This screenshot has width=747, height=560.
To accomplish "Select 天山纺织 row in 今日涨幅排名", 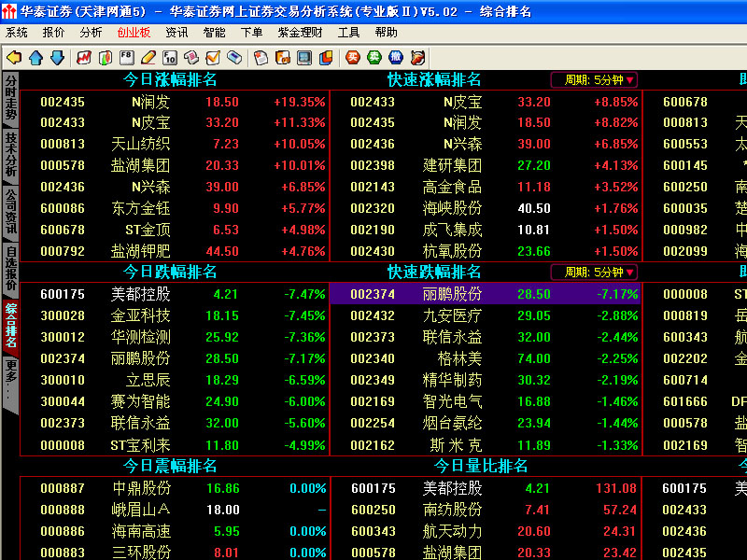I will pyautogui.click(x=175, y=144).
